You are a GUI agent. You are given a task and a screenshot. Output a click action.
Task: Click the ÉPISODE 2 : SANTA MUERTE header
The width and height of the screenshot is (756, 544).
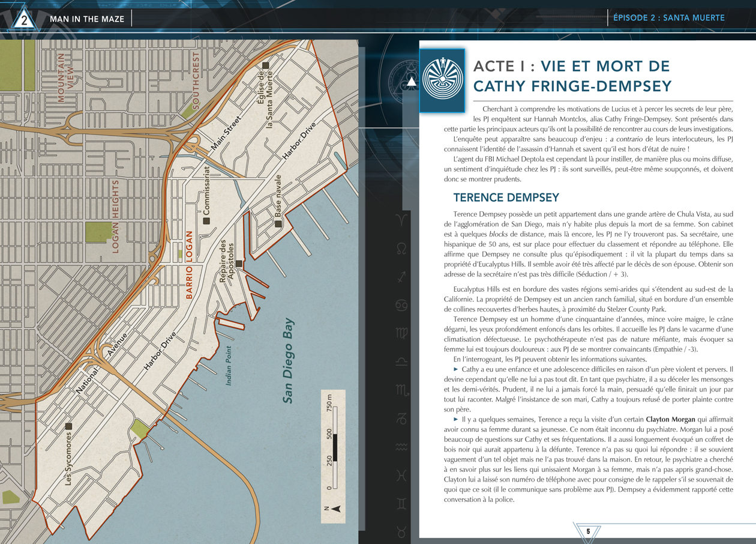click(x=668, y=18)
